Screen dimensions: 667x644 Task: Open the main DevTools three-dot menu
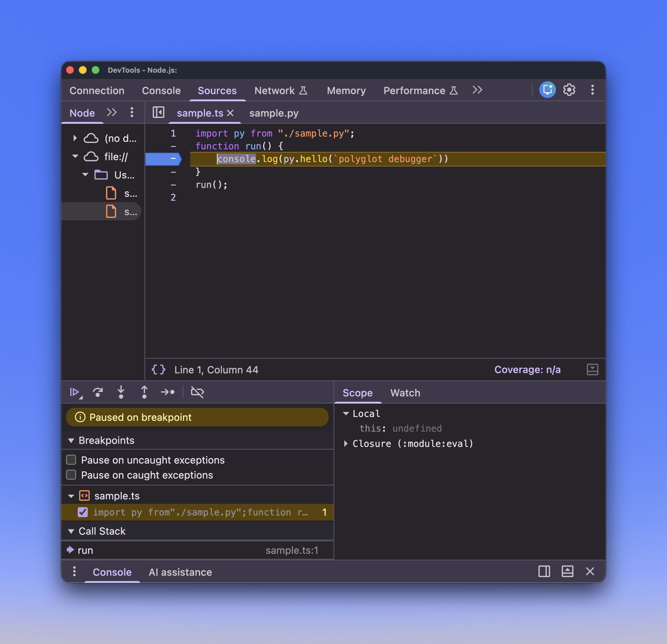[593, 90]
